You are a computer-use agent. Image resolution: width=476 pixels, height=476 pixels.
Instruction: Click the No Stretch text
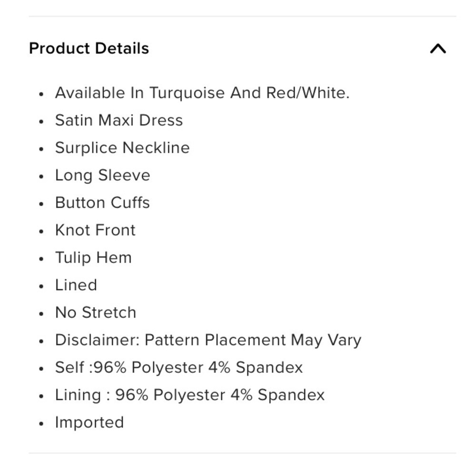96,313
